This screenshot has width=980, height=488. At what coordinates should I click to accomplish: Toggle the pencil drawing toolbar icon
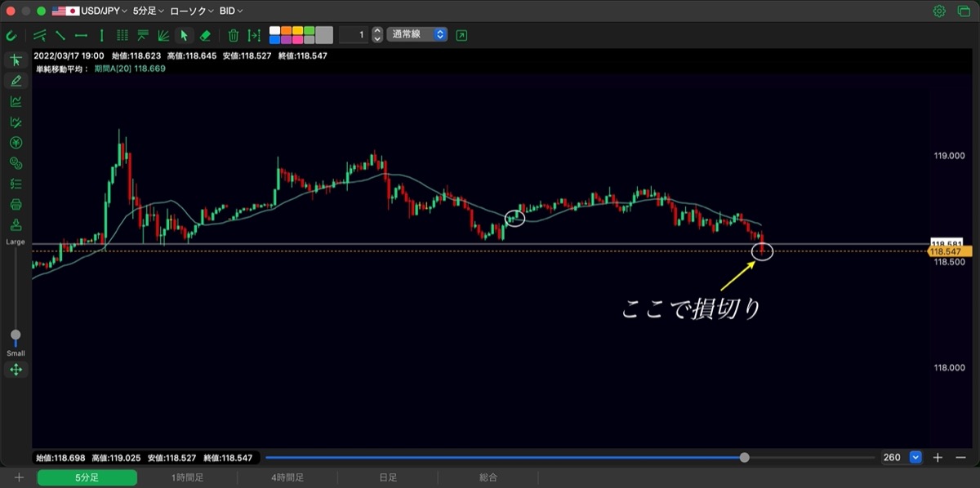point(16,81)
